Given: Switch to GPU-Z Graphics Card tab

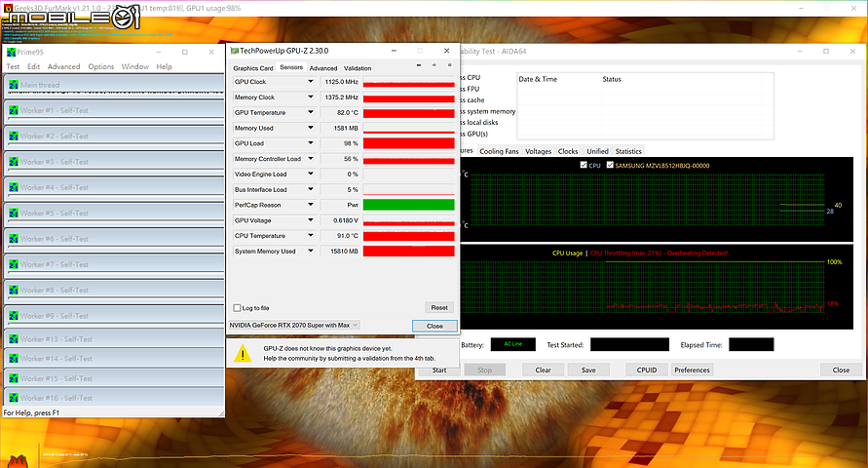Looking at the screenshot, I should pyautogui.click(x=253, y=68).
